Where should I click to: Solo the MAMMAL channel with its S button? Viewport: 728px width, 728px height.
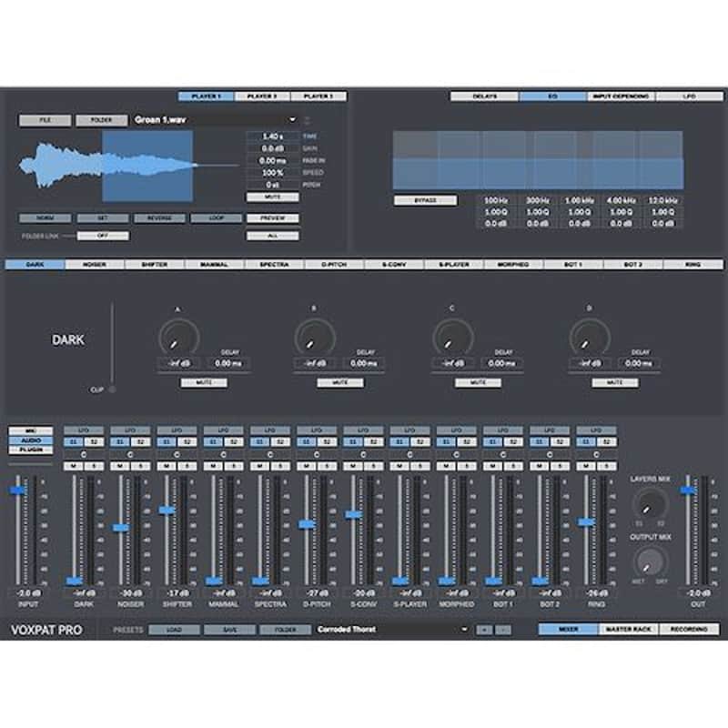click(232, 465)
